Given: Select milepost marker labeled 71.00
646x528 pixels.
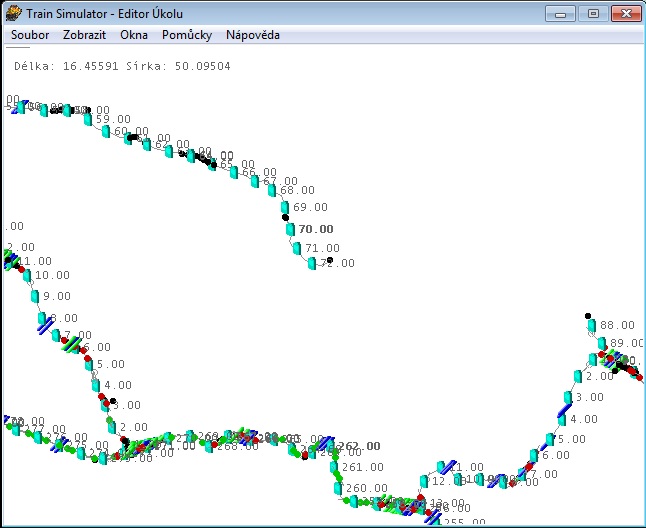Looking at the screenshot, I should [x=297, y=248].
